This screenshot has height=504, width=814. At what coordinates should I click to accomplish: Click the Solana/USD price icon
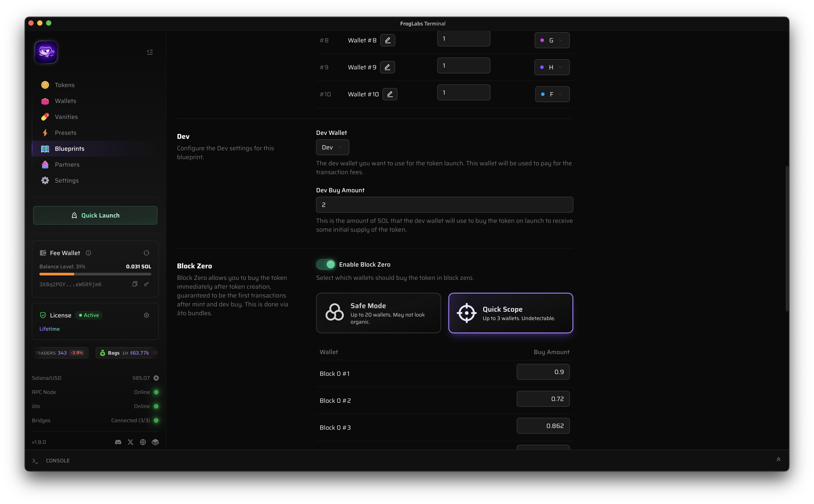156,378
